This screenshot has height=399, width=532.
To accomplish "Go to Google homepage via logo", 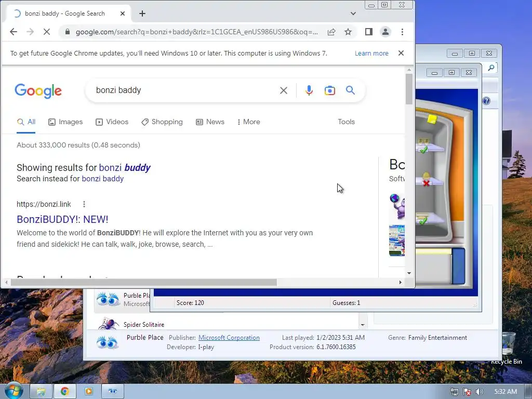I will pos(38,90).
